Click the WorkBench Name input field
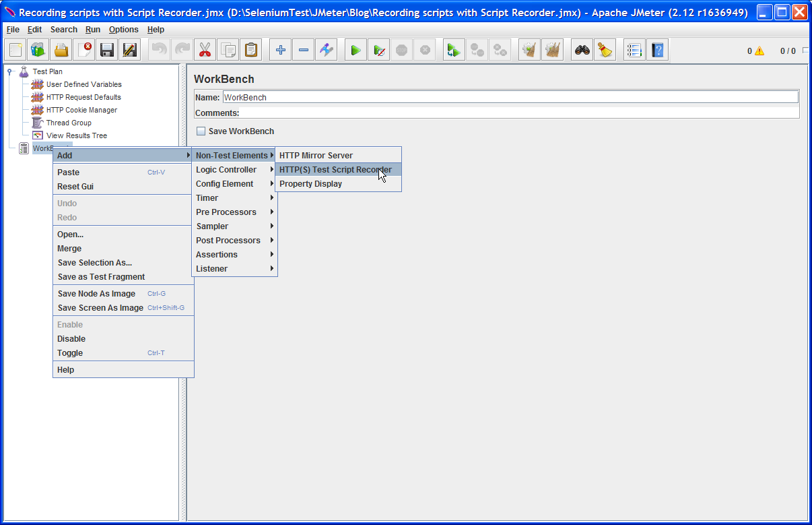 click(x=510, y=97)
